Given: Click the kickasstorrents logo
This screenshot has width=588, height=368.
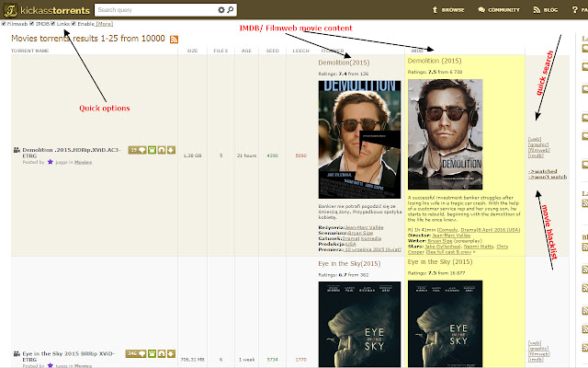Looking at the screenshot, I should coord(47,10).
